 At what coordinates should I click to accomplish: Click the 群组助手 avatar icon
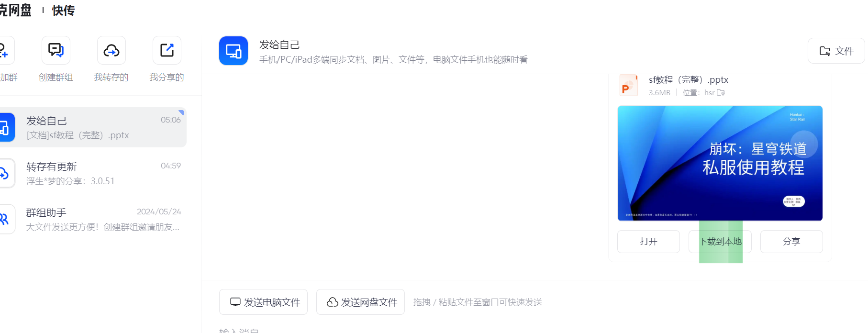[6, 219]
